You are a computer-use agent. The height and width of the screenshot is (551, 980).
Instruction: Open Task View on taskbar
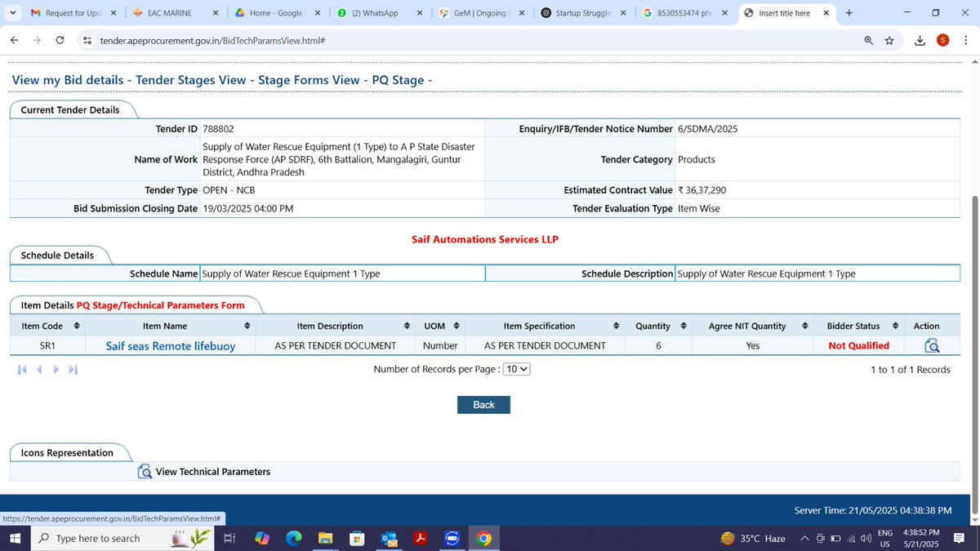(229, 539)
